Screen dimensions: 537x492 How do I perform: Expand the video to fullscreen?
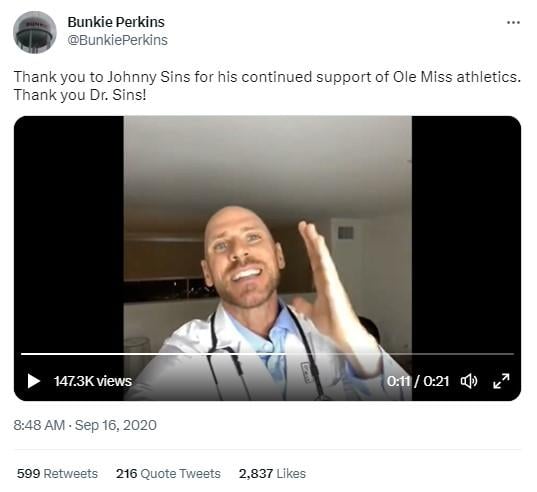[501, 381]
